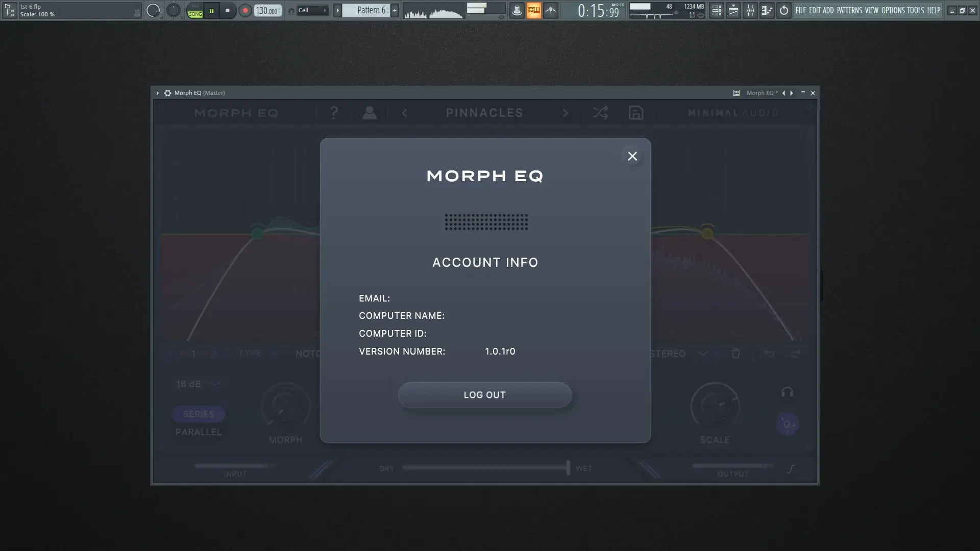Toggle SONG / PAT playback mode
The image size is (980, 551).
(195, 10)
